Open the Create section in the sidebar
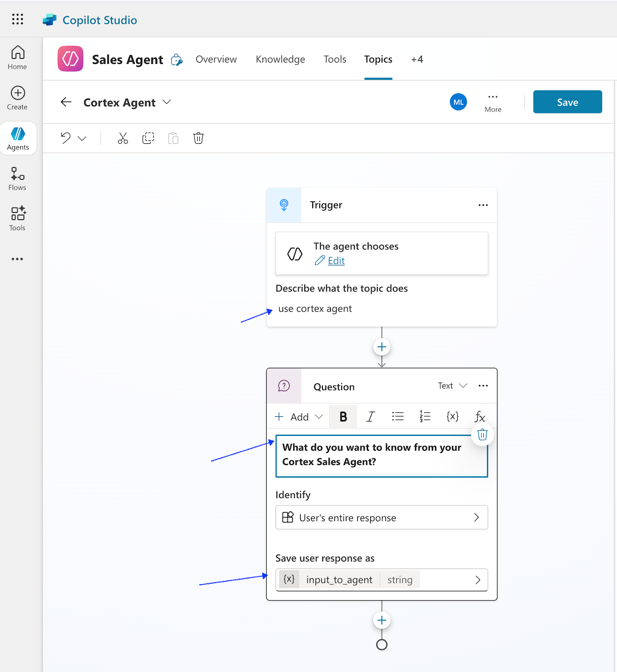Viewport: 617px width, 672px height. (x=18, y=98)
